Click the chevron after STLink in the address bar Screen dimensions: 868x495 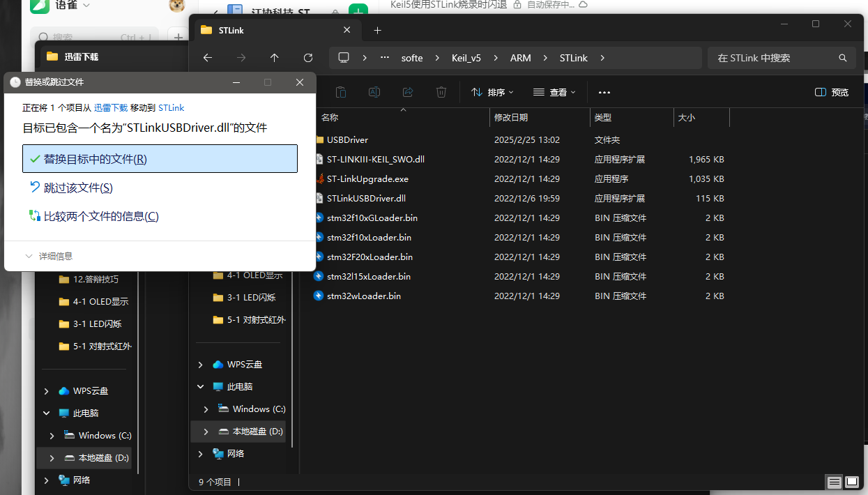pyautogui.click(x=602, y=58)
